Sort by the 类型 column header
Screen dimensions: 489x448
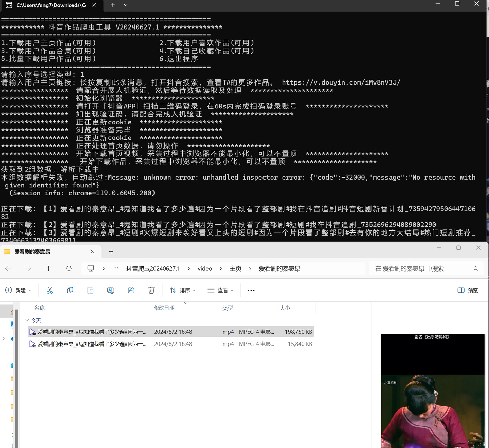228,308
